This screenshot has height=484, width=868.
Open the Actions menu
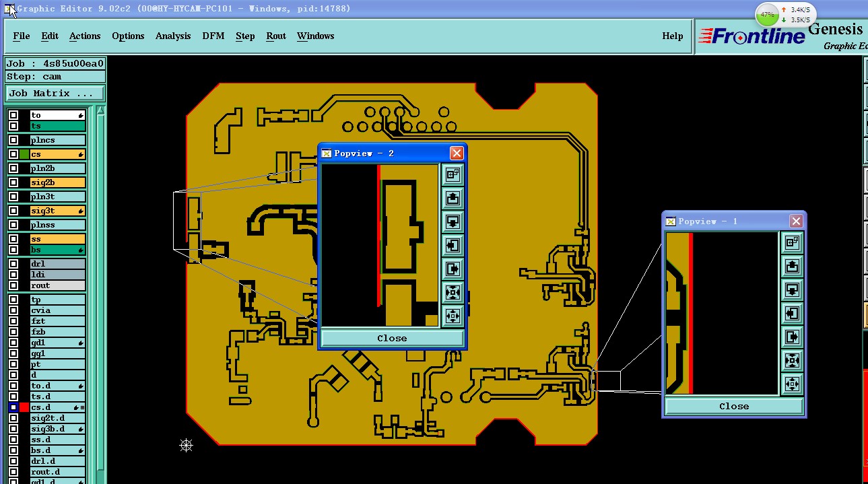point(85,36)
